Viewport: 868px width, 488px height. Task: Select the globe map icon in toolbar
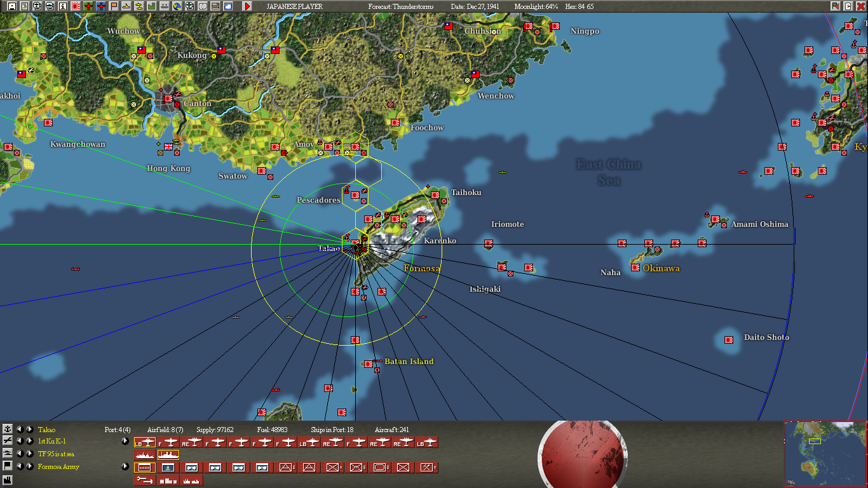(177, 6)
